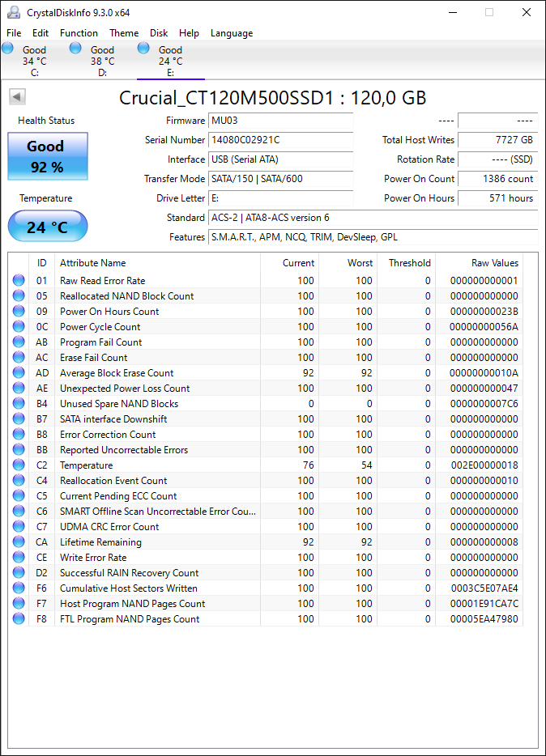Click the status orb for Erase Fail Count
Viewport: 546px width, 756px height.
click(19, 357)
